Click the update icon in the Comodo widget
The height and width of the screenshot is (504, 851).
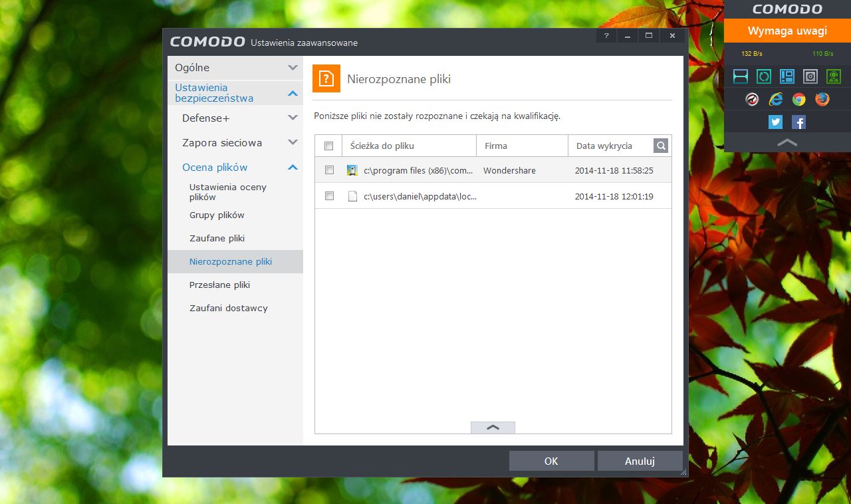coord(764,76)
